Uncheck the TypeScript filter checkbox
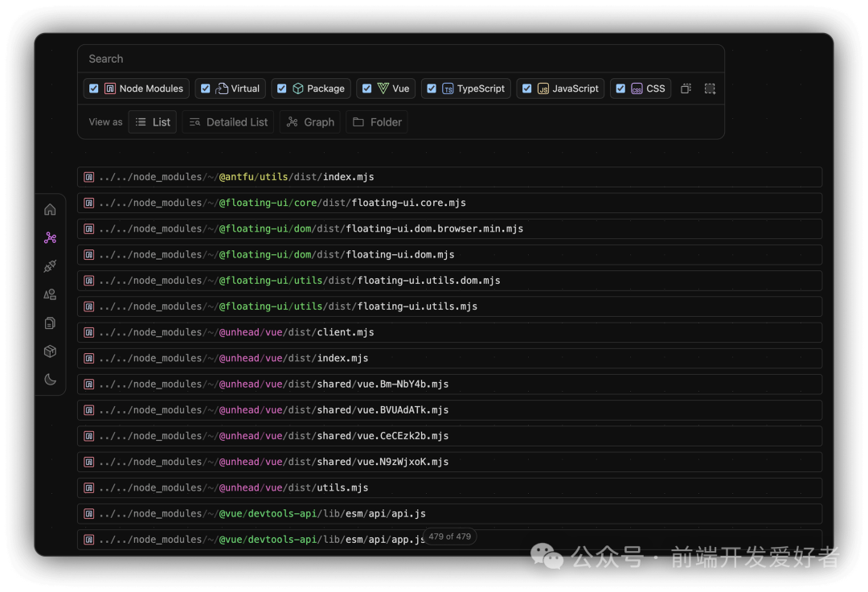 tap(432, 88)
